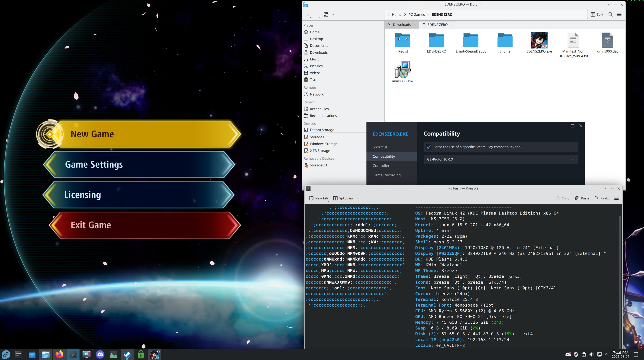Viewport: 644px width, 360px height.
Task: Expand Split View dropdown in Konsole
Action: click(x=358, y=198)
